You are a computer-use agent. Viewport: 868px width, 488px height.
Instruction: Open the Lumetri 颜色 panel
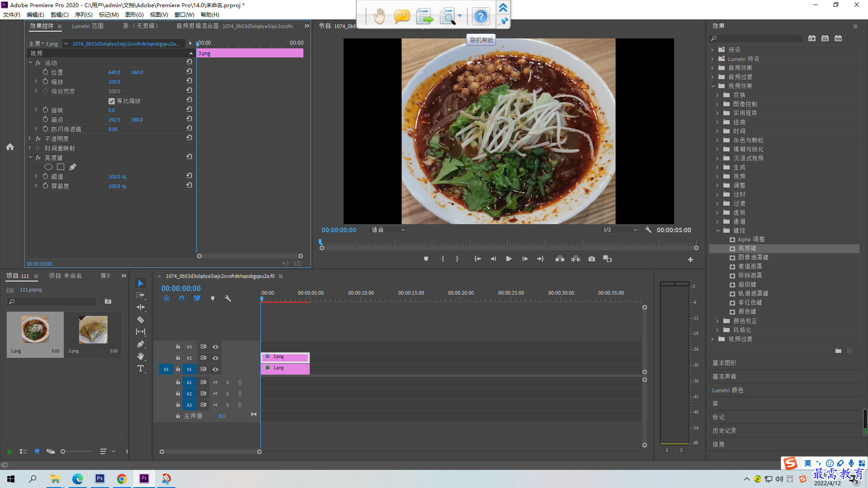coord(728,390)
